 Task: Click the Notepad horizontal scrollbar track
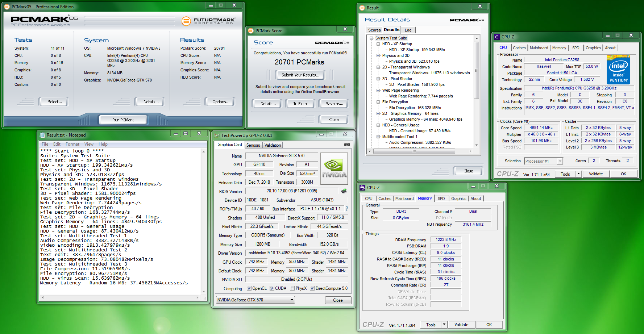[120, 297]
